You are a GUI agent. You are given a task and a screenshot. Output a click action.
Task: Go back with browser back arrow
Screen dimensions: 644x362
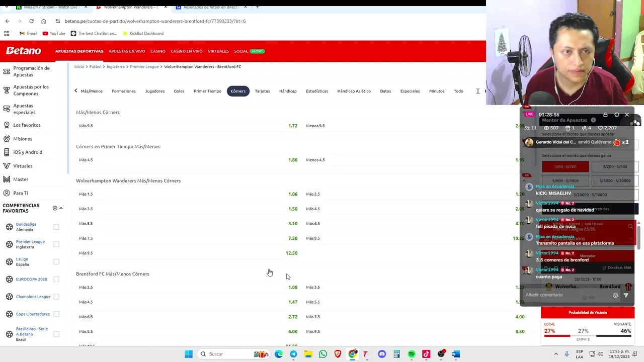pos(7,21)
